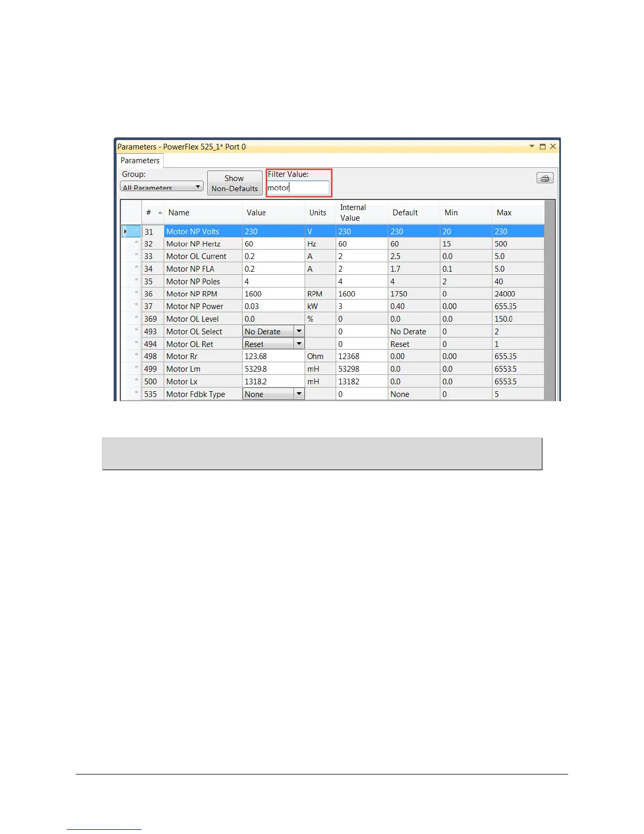Click the Units column header
The height and width of the screenshot is (834, 644).
tap(320, 212)
